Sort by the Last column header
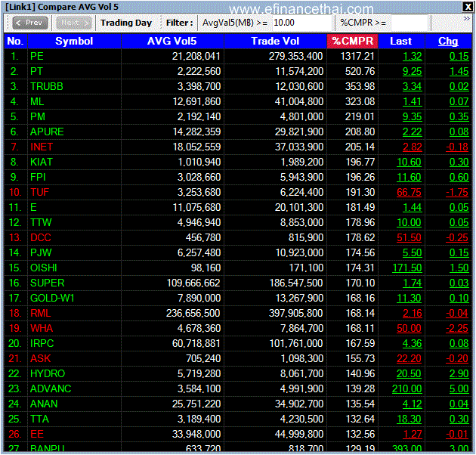The image size is (476, 455). pyautogui.click(x=401, y=41)
